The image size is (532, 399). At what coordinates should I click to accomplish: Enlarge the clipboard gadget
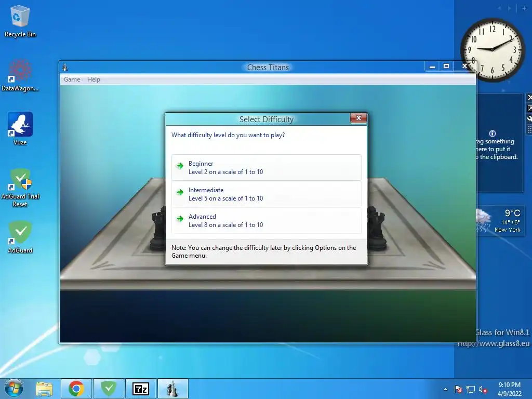(x=529, y=108)
